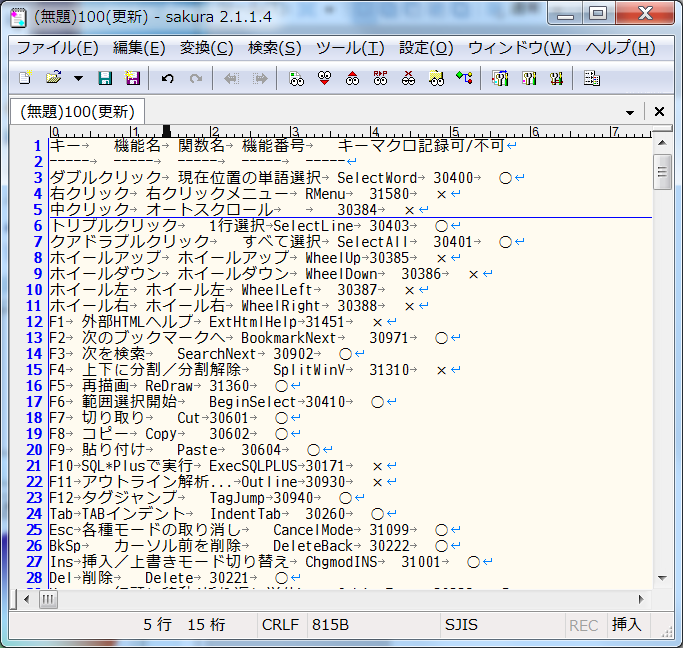Click the horizontal scrollbar left arrow

(27, 600)
